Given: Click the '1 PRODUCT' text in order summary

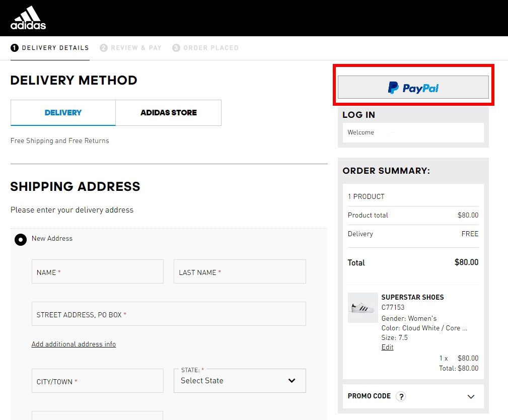Looking at the screenshot, I should pyautogui.click(x=366, y=196).
